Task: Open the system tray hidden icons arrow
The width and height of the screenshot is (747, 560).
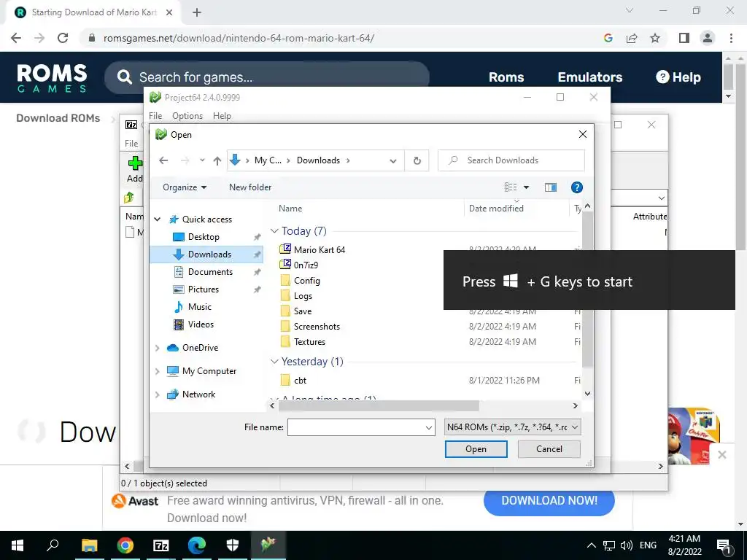Action: pyautogui.click(x=591, y=545)
